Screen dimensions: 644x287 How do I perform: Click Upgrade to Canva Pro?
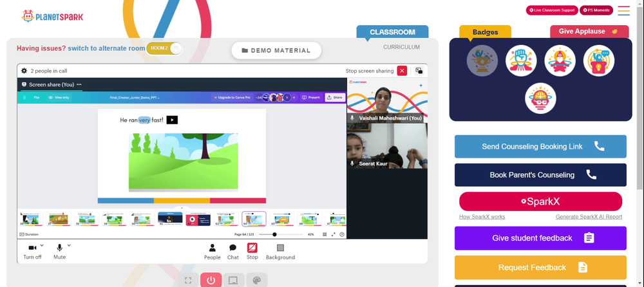tap(232, 98)
